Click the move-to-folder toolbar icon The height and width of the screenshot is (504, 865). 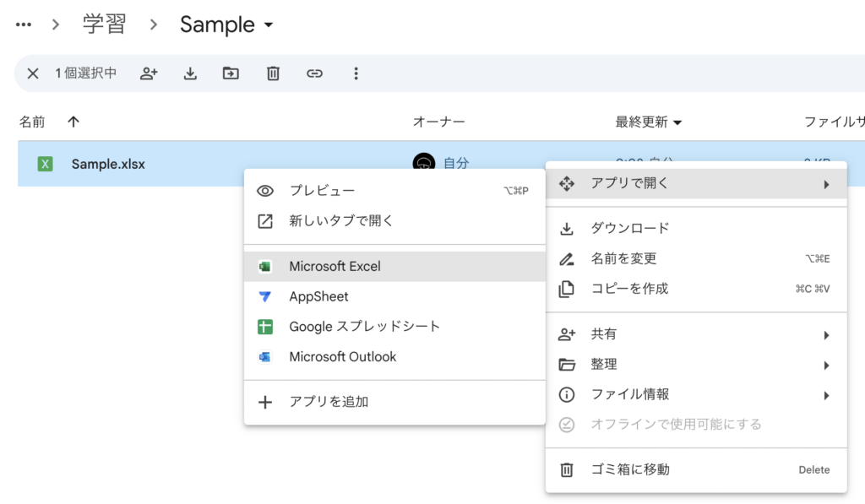[231, 73]
